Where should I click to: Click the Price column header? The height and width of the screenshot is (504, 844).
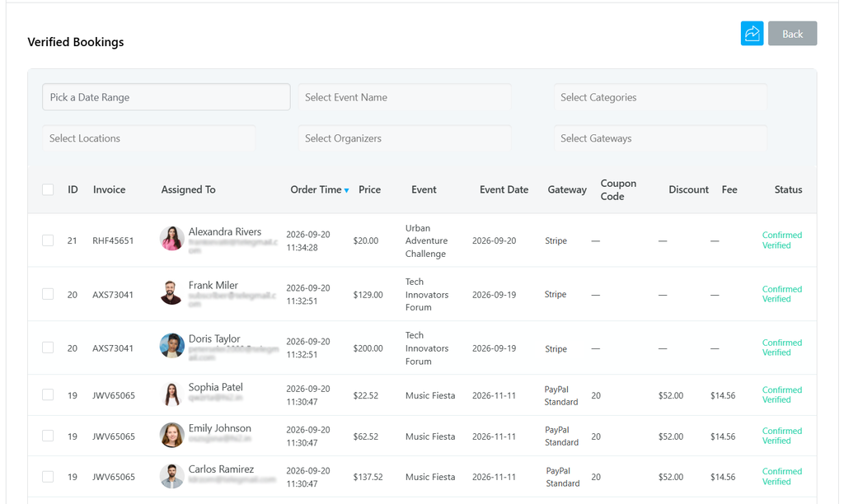tap(370, 189)
